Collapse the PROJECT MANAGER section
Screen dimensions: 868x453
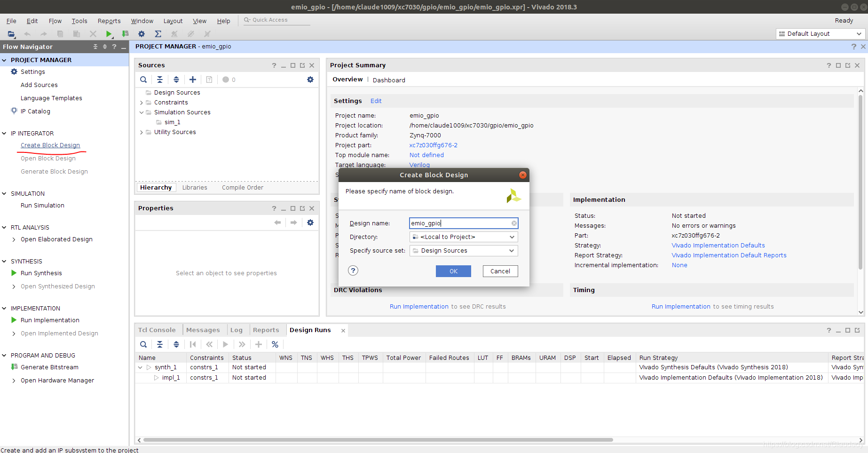click(4, 60)
